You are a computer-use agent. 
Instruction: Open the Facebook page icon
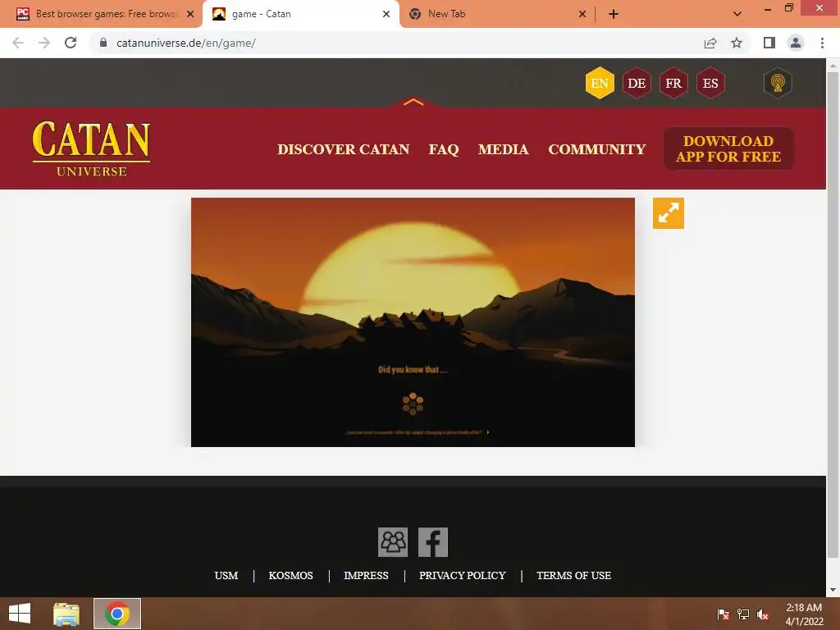coord(433,542)
